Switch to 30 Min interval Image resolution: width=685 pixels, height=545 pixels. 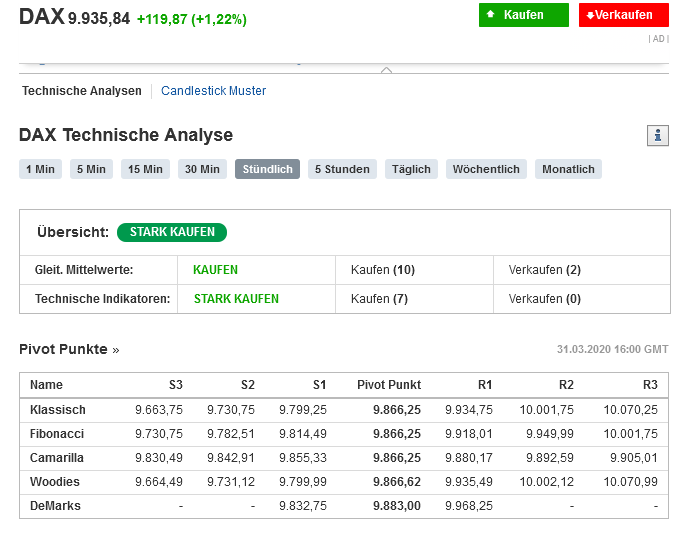coord(203,170)
